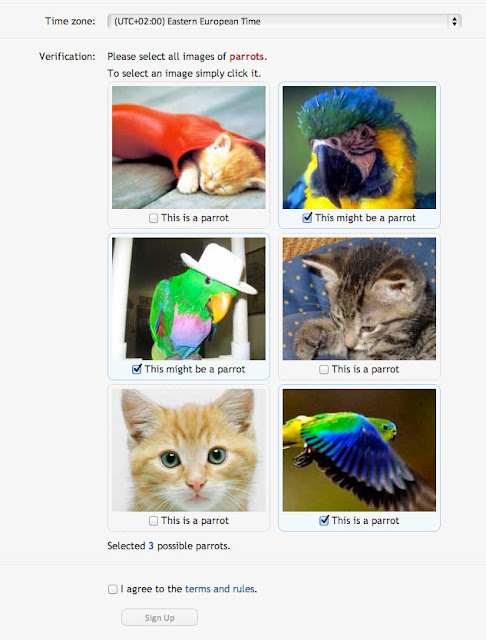Check 'This is a parrot' under gray kitten

click(x=324, y=369)
